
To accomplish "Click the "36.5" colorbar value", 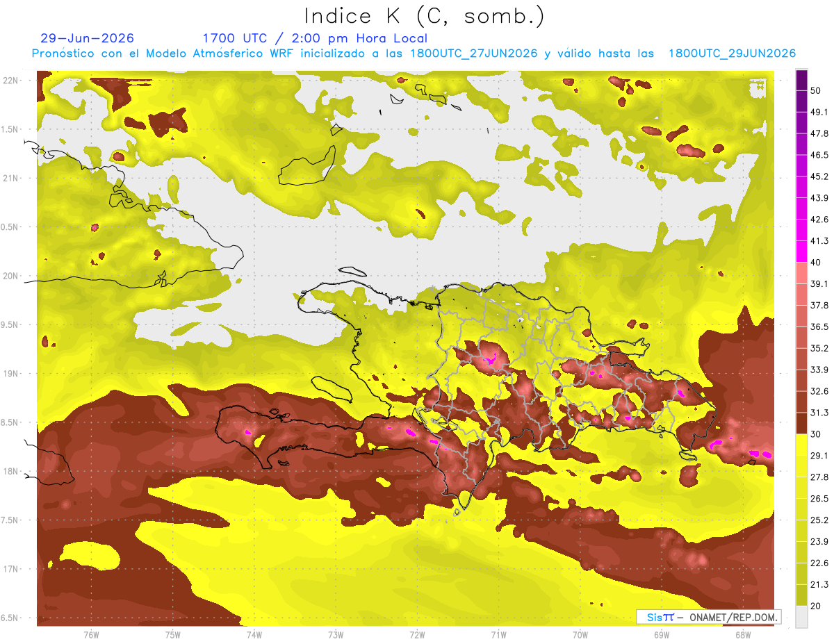I will tap(819, 327).
